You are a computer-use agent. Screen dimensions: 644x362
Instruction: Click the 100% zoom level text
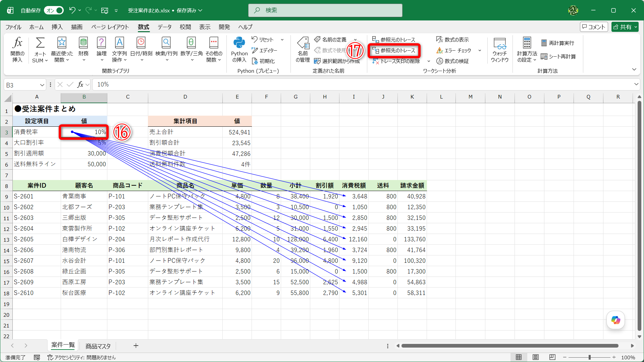click(628, 357)
